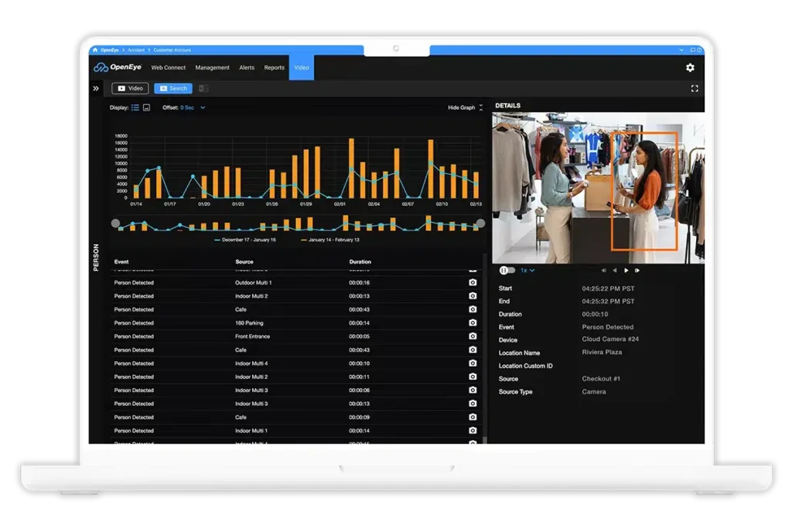Screen dimensions: 792x532
Task: Open the snapshot camera icon for the Cafe event
Action: pos(473,309)
